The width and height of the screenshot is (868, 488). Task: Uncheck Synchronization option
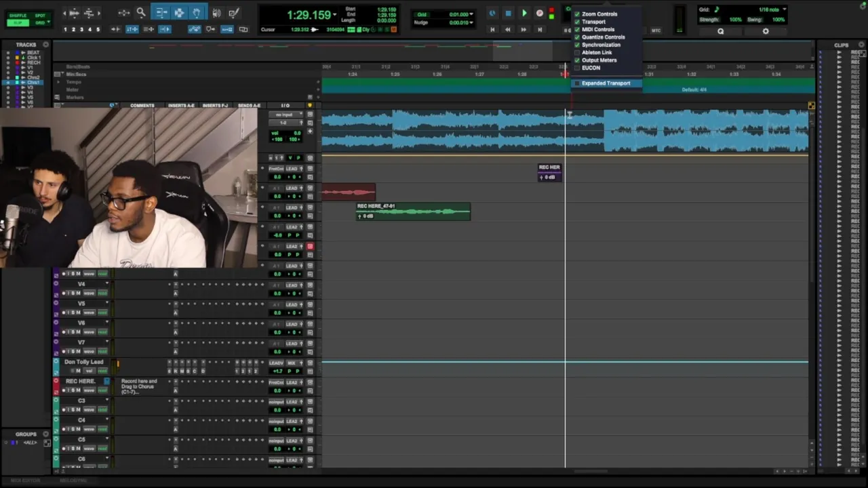tap(601, 45)
